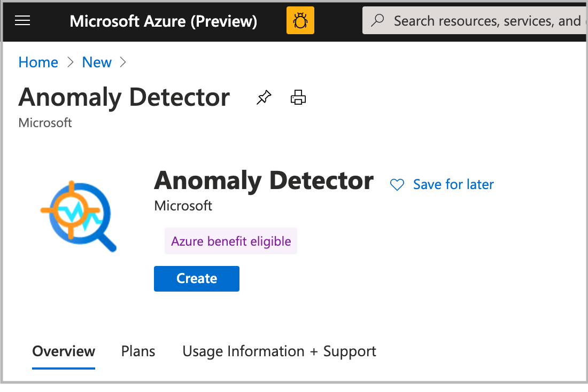This screenshot has width=588, height=392.
Task: Select the Overview tab
Action: [63, 351]
